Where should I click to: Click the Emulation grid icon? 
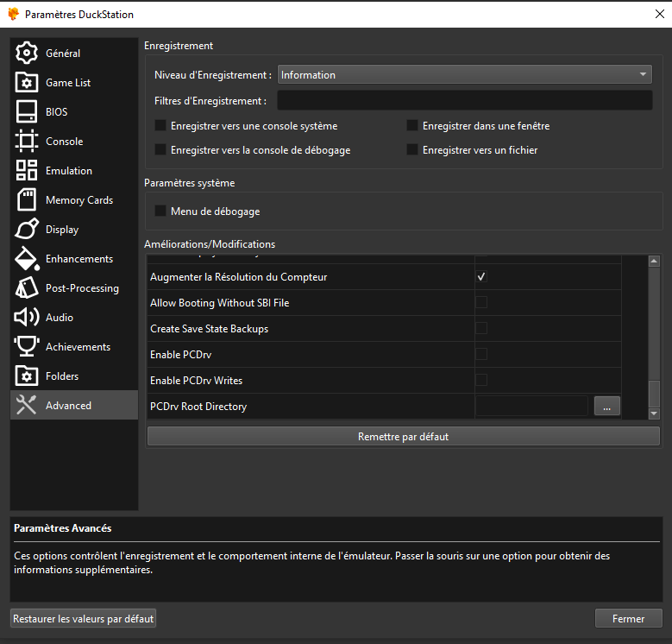[x=27, y=171]
